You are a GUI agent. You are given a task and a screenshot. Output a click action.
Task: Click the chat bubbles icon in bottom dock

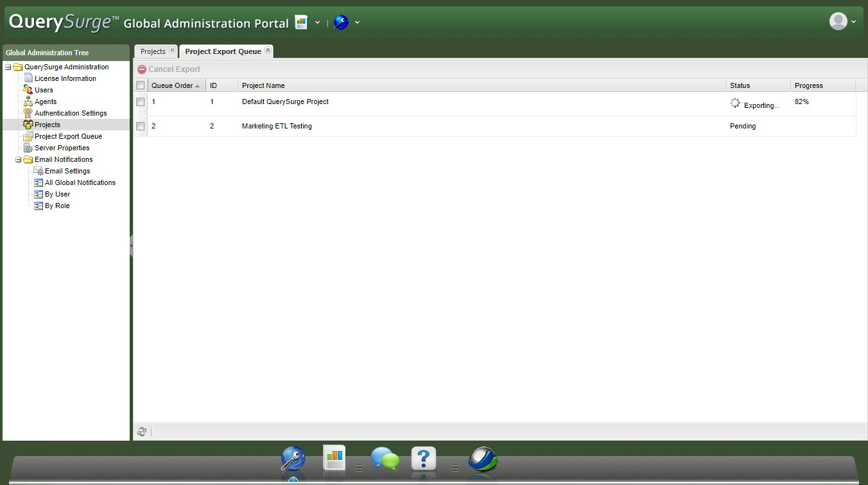(385, 459)
